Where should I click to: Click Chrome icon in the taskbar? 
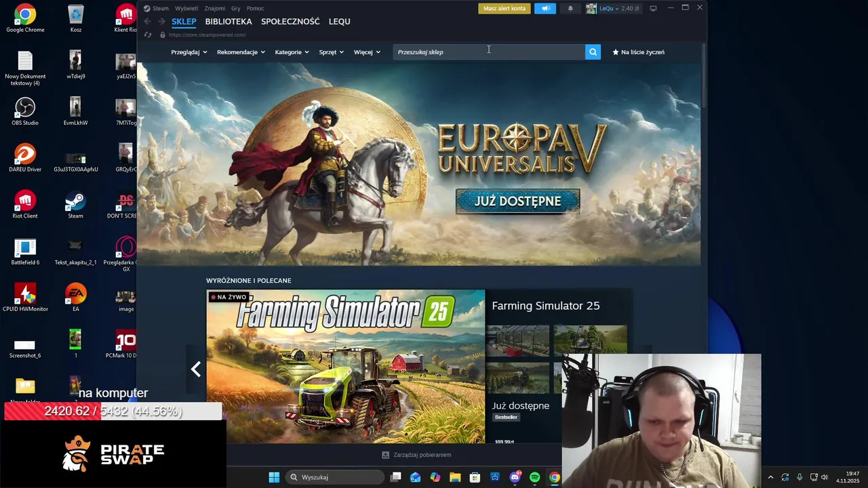(554, 477)
